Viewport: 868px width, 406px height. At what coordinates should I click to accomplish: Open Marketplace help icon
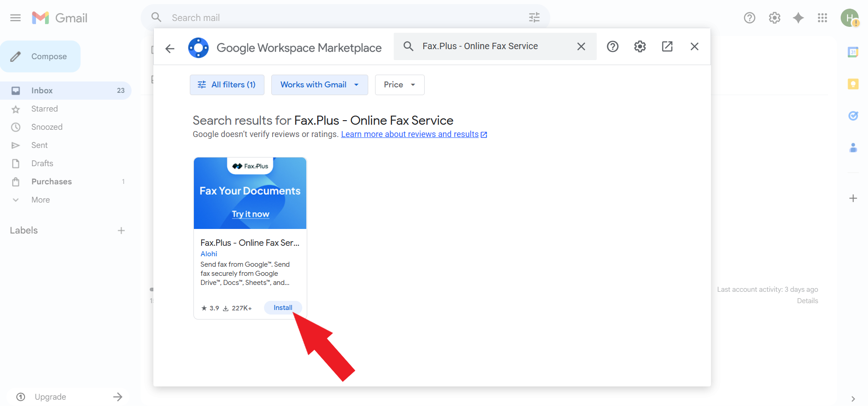pyautogui.click(x=613, y=46)
